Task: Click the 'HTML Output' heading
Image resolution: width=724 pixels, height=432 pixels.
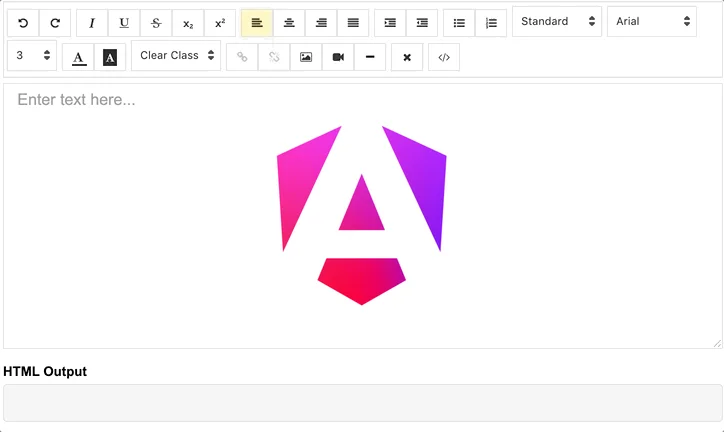Action: [x=45, y=372]
